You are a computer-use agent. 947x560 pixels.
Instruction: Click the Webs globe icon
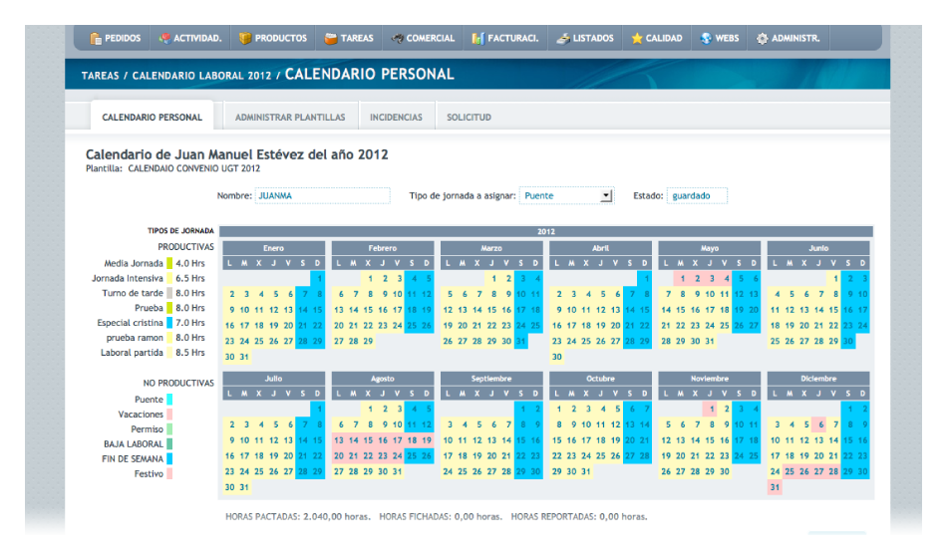click(706, 38)
